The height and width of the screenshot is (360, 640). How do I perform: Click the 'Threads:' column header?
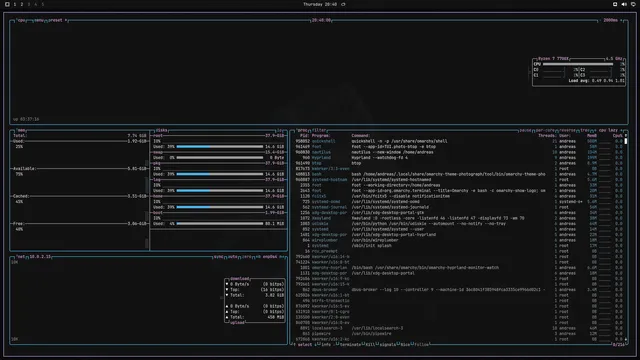[547, 136]
